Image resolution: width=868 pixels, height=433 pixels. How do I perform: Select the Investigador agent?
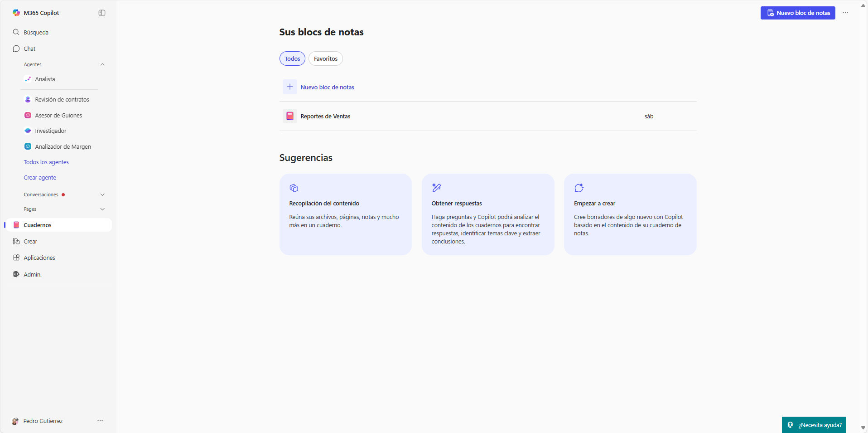pos(51,131)
